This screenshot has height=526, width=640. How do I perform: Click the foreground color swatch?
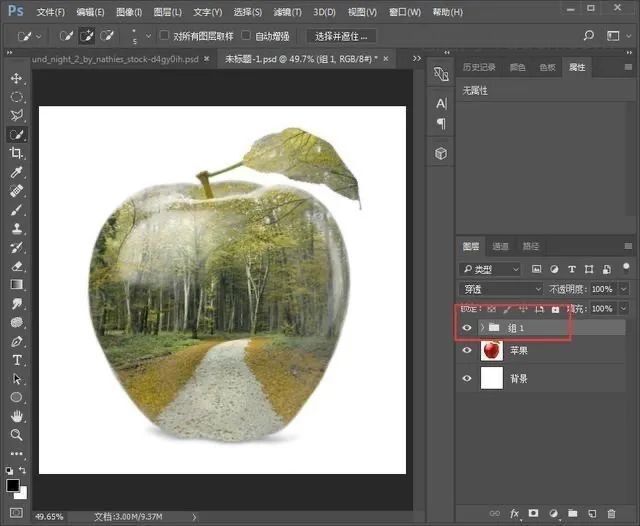(x=13, y=486)
